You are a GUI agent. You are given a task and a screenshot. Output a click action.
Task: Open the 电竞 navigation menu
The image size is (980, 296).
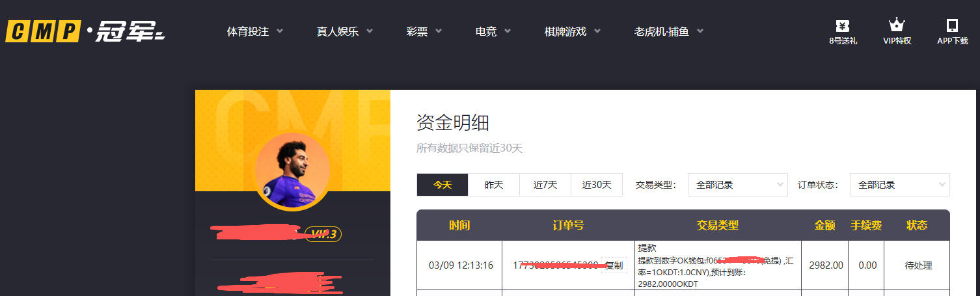click(493, 31)
